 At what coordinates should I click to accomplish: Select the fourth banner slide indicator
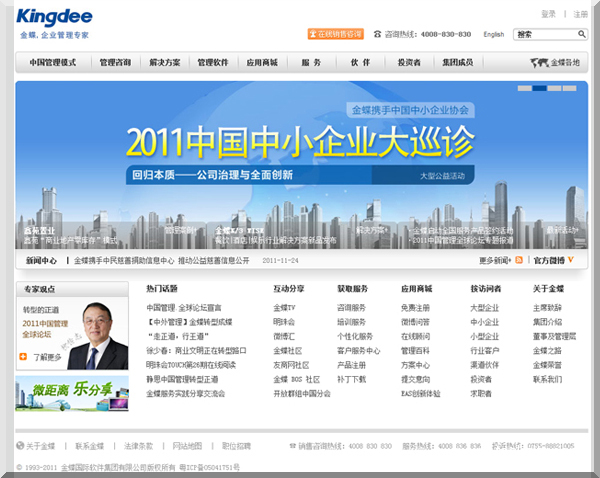coord(569,88)
